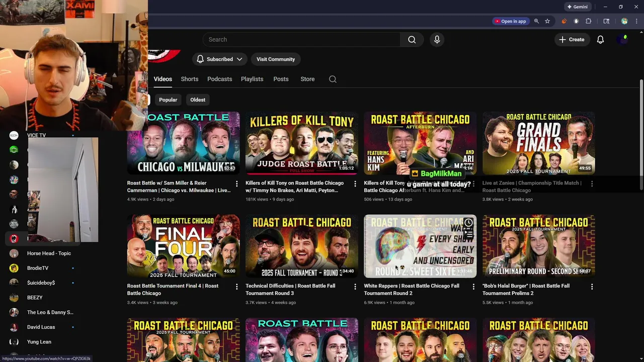Switch to the Posts tab

point(281,79)
